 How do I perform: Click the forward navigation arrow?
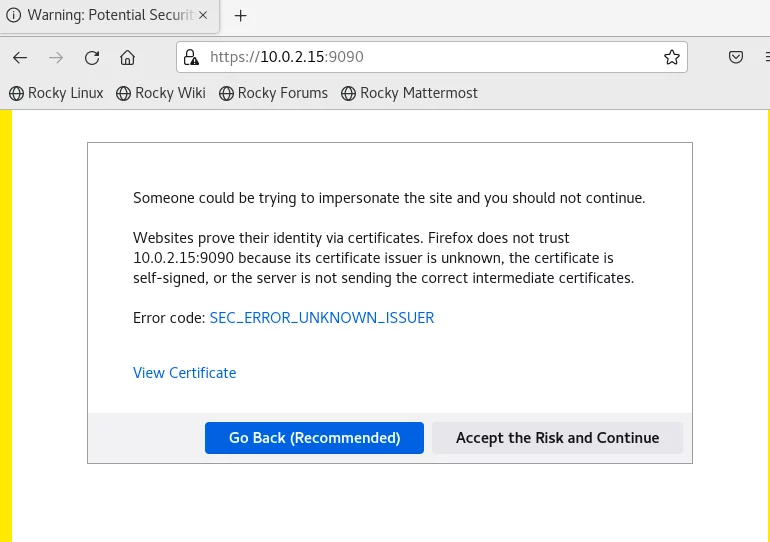(56, 57)
